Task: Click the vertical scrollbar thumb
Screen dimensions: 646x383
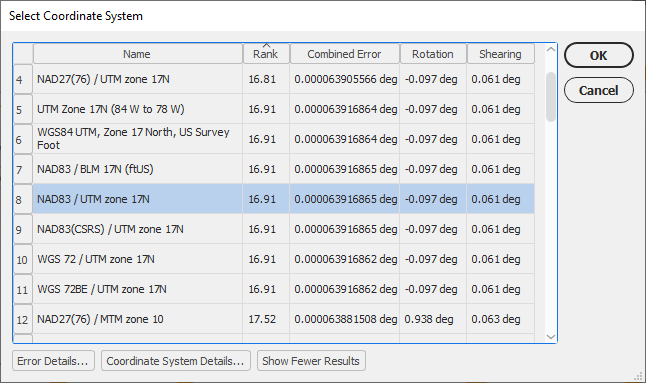Action: tap(551, 97)
